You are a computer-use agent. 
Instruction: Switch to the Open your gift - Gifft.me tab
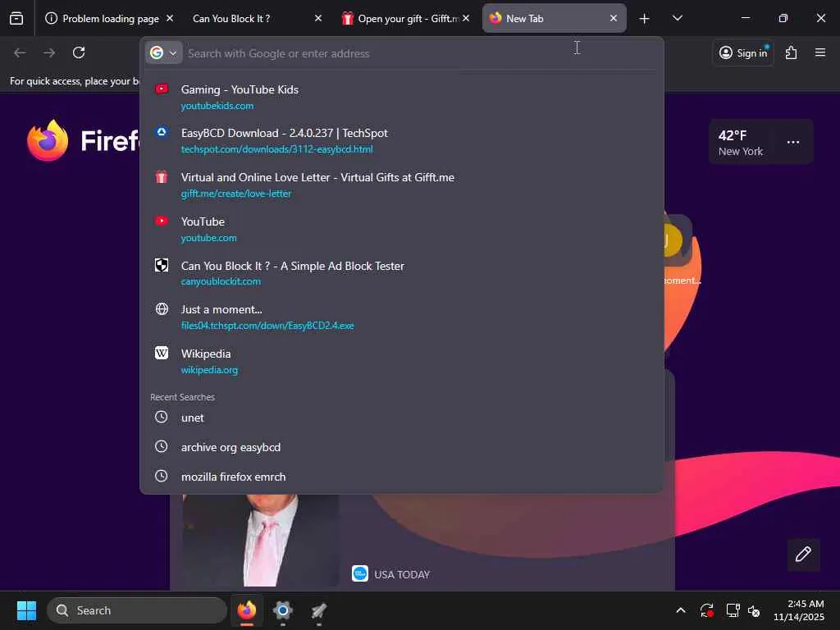405,18
